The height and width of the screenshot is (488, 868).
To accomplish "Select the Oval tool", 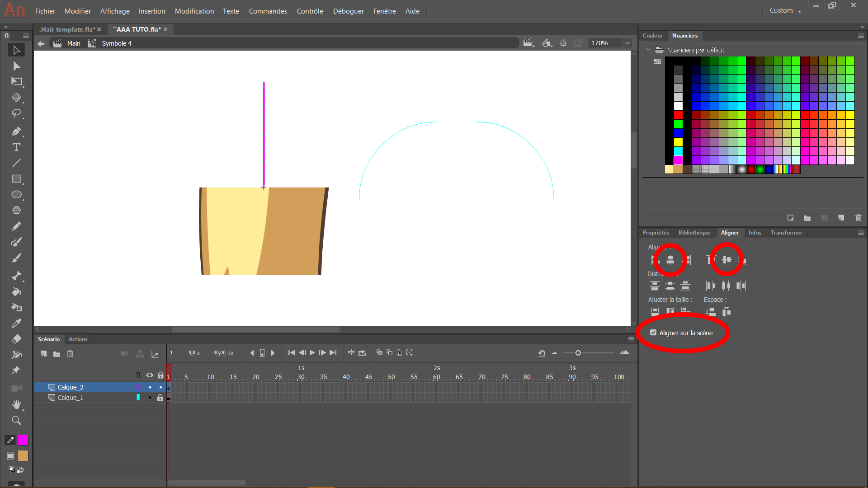I will 16,195.
